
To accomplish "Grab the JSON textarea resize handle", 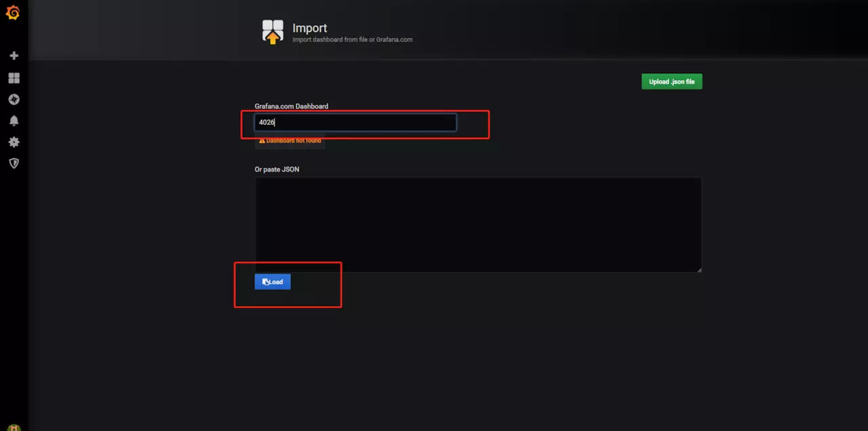I will click(698, 269).
